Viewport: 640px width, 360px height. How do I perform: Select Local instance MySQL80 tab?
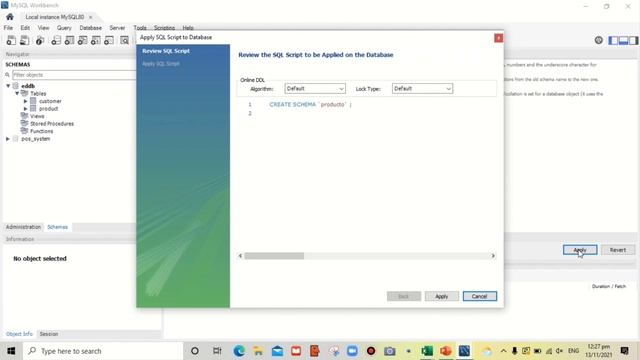click(55, 17)
